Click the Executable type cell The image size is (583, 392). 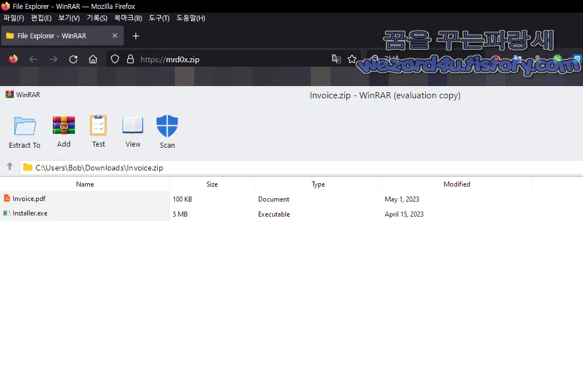click(274, 214)
